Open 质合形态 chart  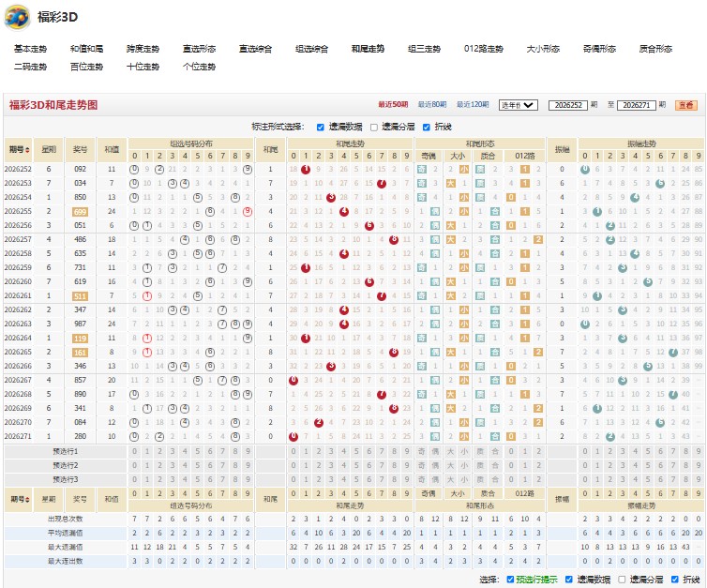(656, 49)
